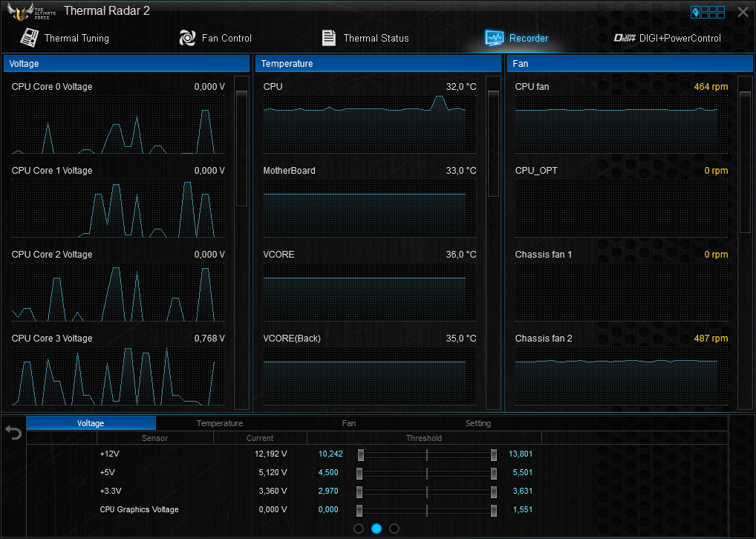756x539 pixels.
Task: Click the Chassis fan 2 speed graph
Action: click(x=622, y=376)
